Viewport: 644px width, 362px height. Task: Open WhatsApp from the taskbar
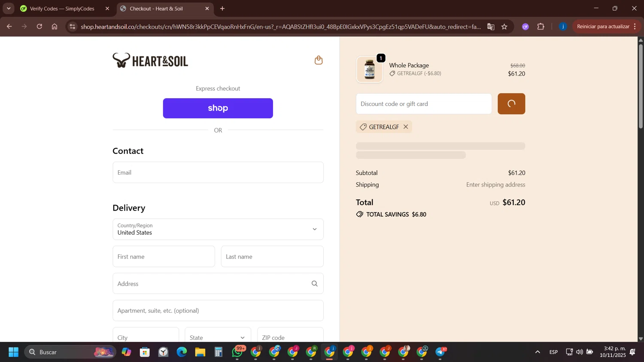[237, 352]
